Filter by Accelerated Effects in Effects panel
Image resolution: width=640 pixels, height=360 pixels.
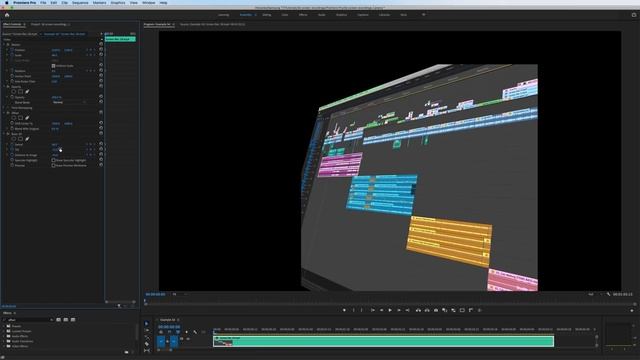pos(58,320)
